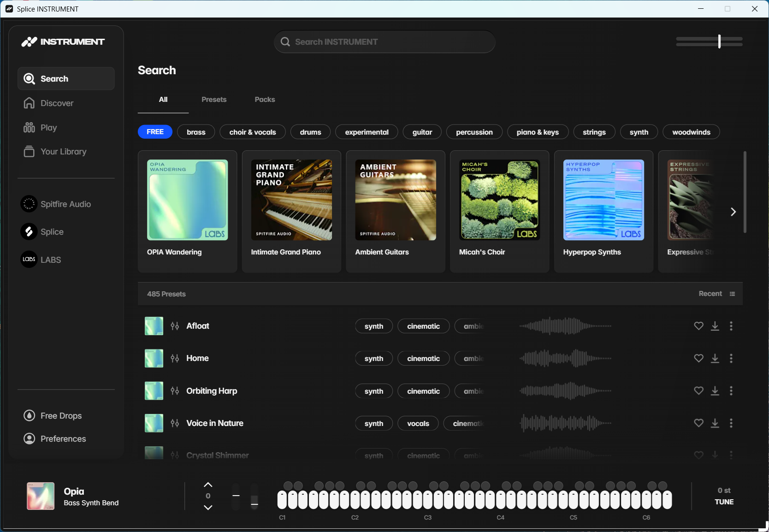
Task: Open more options for Orbiting Harp
Action: (731, 391)
